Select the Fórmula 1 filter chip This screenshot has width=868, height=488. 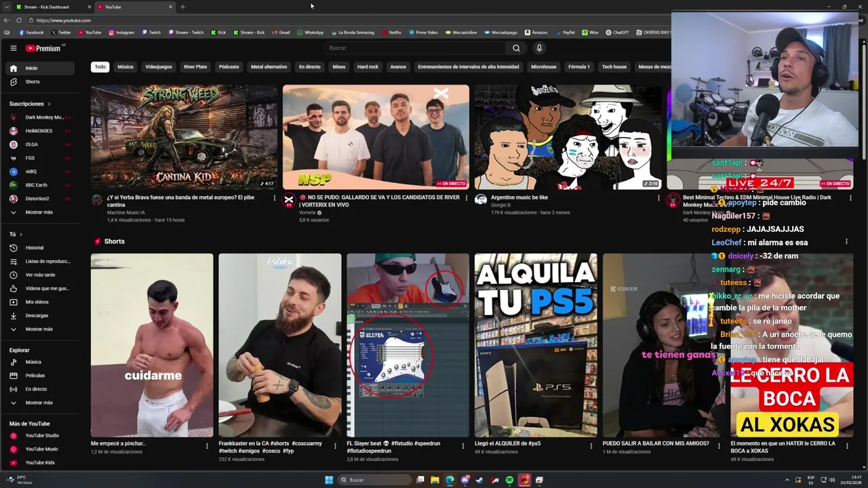pos(579,67)
